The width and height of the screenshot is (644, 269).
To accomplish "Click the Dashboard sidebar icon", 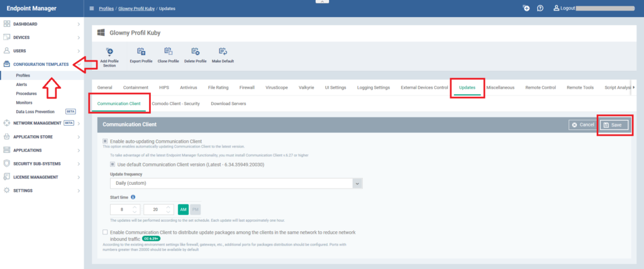I will [x=6, y=24].
